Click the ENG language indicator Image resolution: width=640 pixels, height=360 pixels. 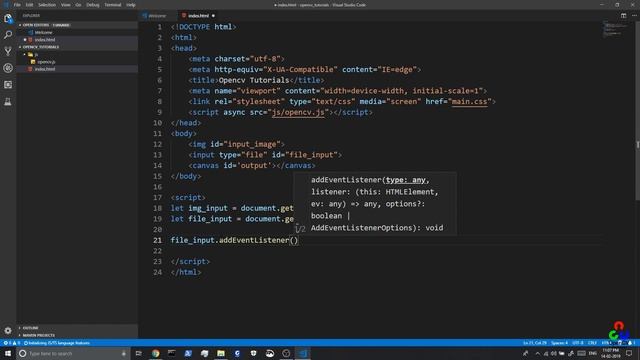(x=593, y=353)
